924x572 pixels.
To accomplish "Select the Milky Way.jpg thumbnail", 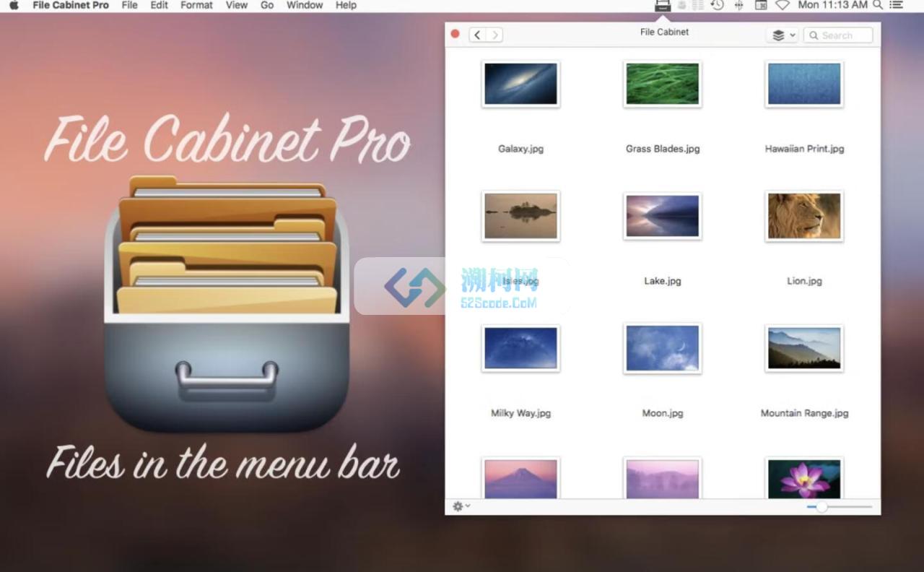I will tap(520, 348).
